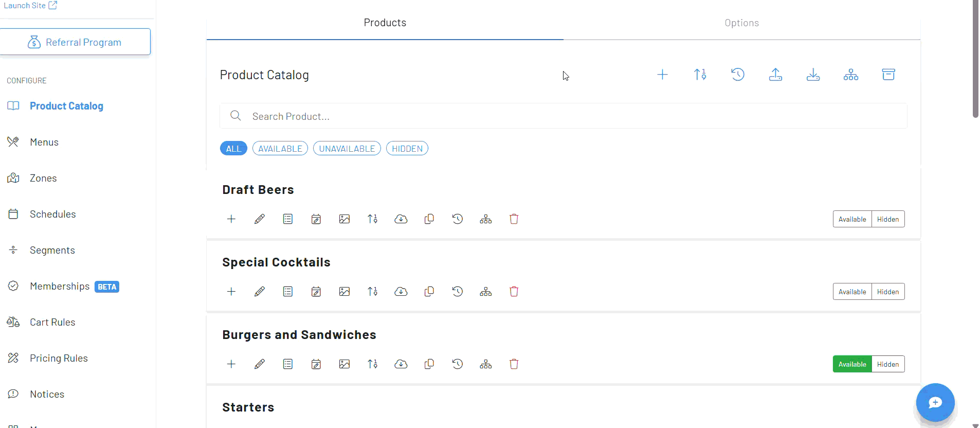Image resolution: width=980 pixels, height=428 pixels.
Task: Click the add category plus icon beside Product Catalog
Action: [662, 75]
